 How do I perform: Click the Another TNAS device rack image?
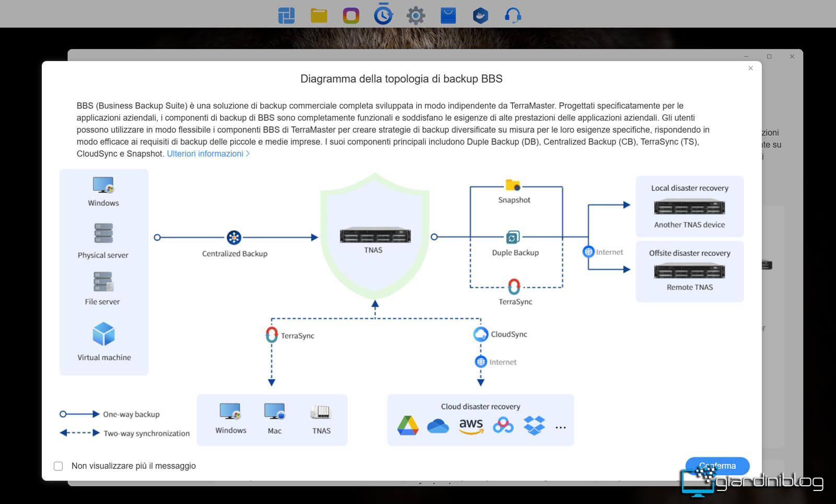coord(690,207)
